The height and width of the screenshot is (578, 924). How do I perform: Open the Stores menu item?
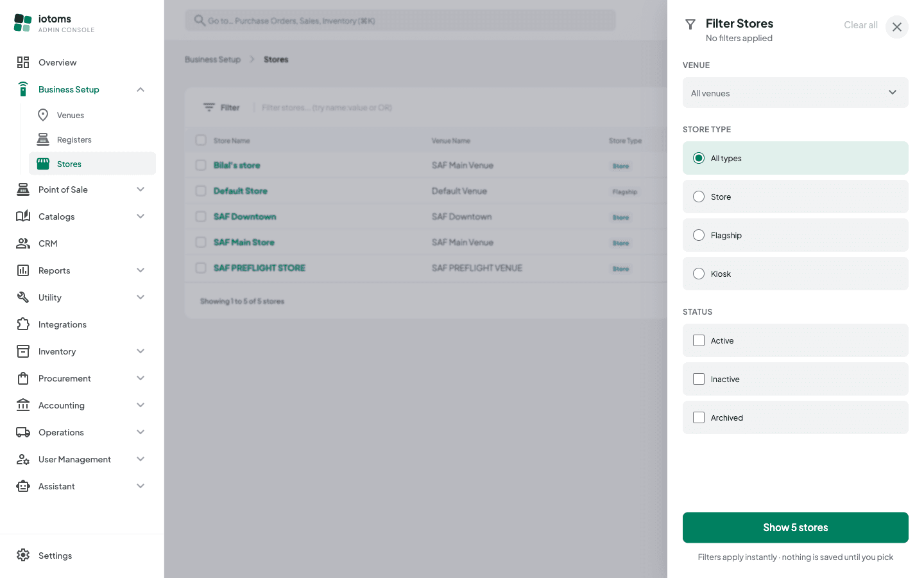[x=92, y=164]
